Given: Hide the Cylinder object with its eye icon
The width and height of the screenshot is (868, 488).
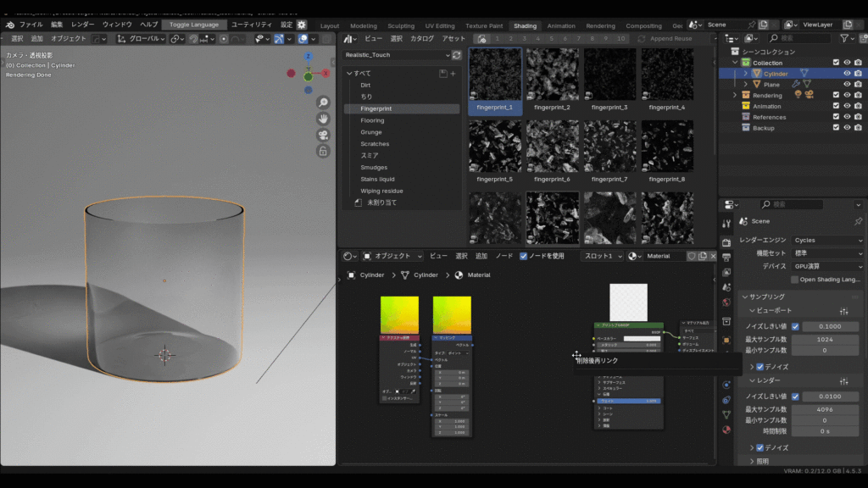Looking at the screenshot, I should tap(846, 74).
